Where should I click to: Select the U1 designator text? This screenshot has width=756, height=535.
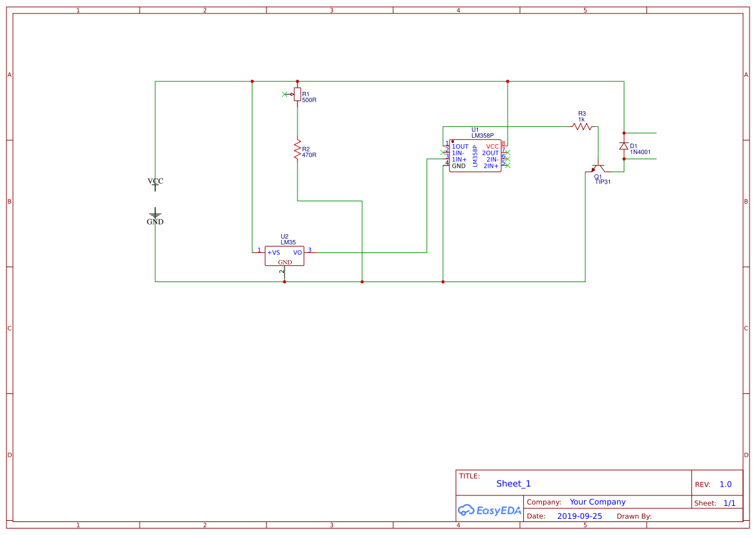click(x=475, y=130)
